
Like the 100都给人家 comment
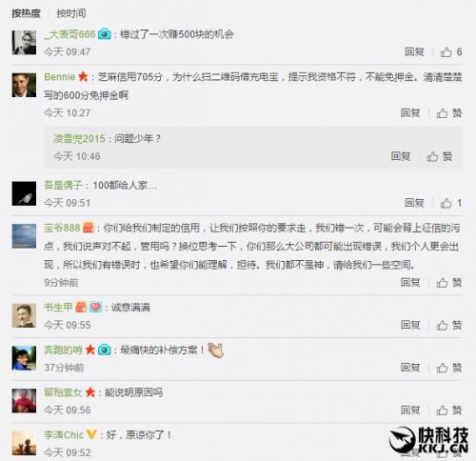[450, 203]
